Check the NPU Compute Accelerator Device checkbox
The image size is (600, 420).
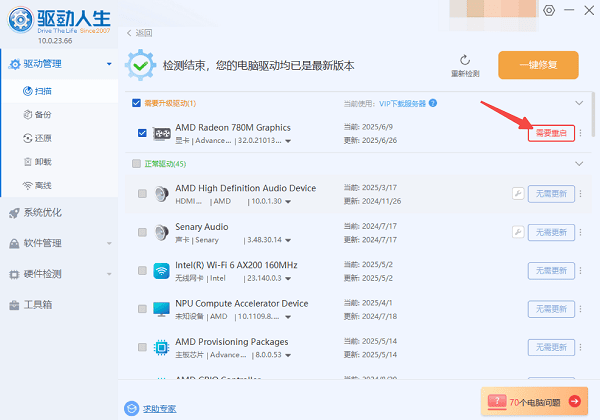point(142,309)
